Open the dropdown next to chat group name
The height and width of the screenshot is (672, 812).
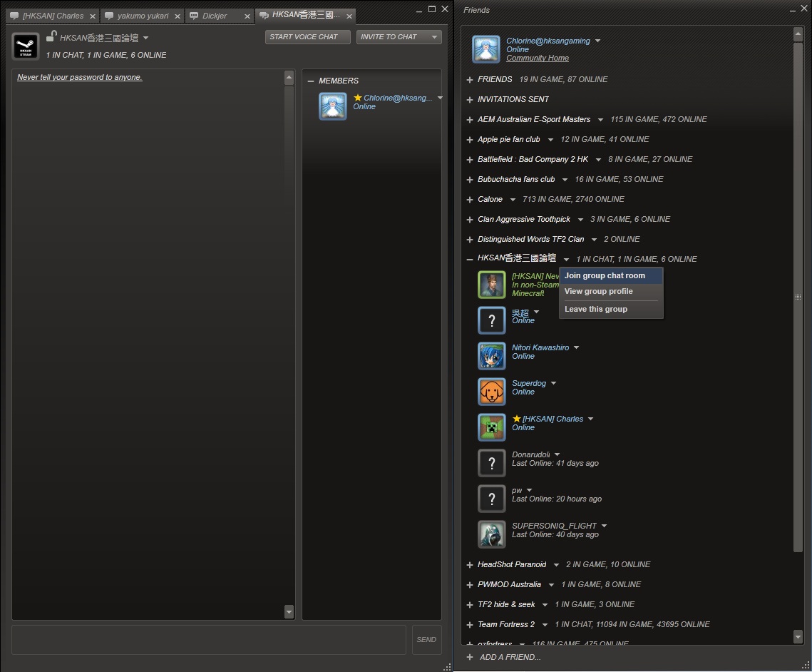pyautogui.click(x=146, y=38)
